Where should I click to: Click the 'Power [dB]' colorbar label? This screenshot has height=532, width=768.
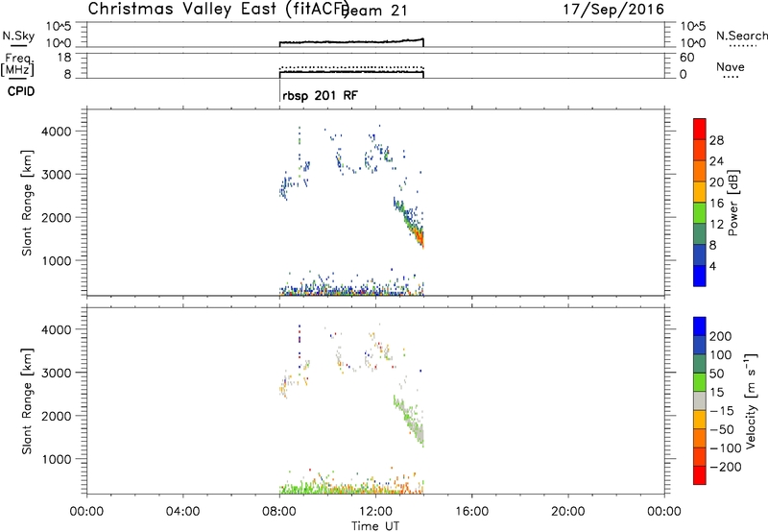pos(733,203)
